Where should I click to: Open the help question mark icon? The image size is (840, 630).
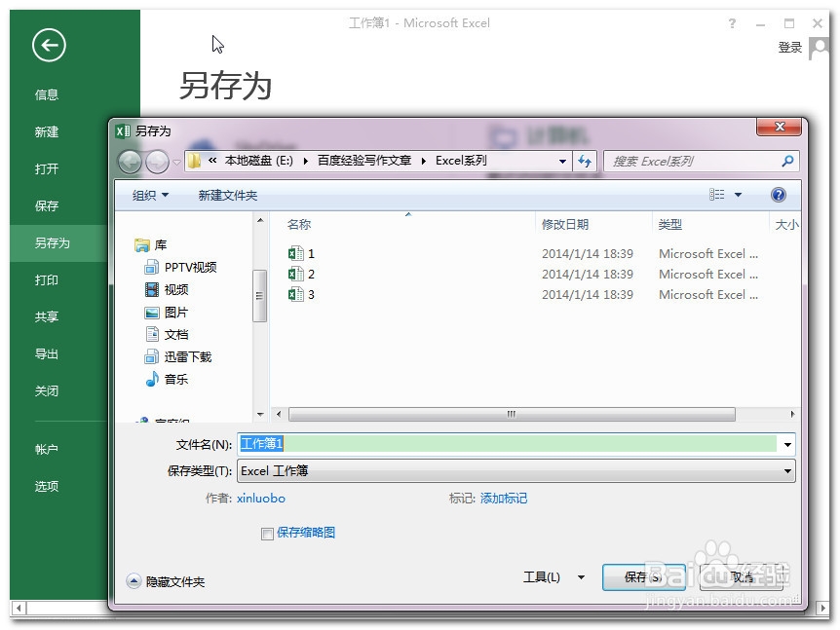(x=778, y=194)
